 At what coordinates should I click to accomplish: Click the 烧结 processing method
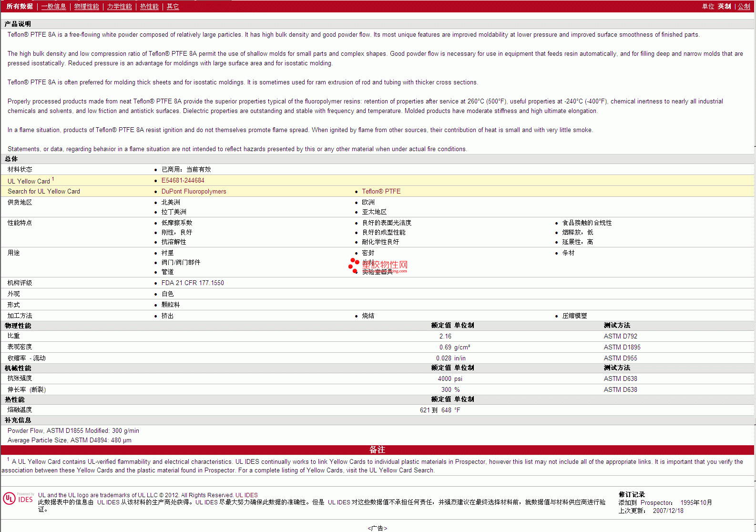click(x=368, y=316)
